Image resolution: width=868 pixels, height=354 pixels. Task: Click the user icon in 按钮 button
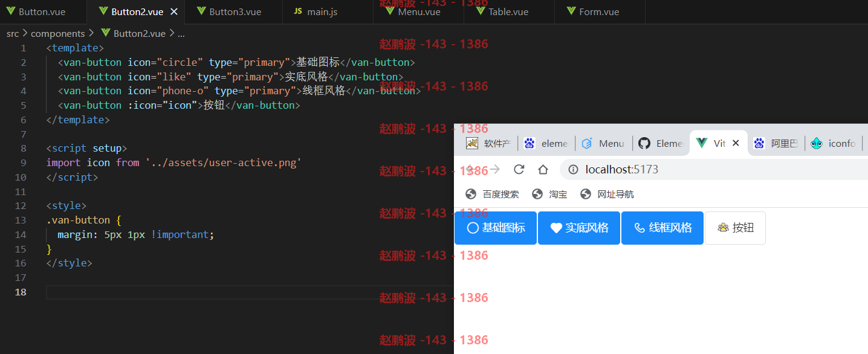tap(723, 228)
